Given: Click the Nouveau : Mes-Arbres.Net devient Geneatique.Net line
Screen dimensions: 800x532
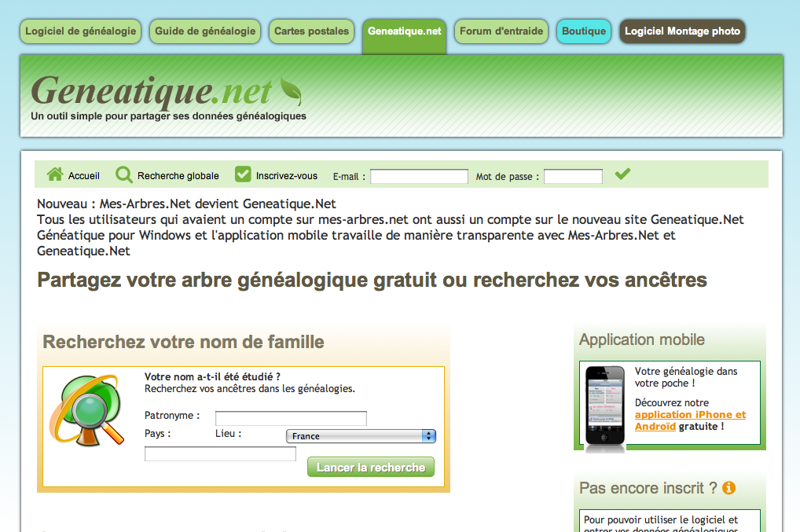Looking at the screenshot, I should click(186, 204).
